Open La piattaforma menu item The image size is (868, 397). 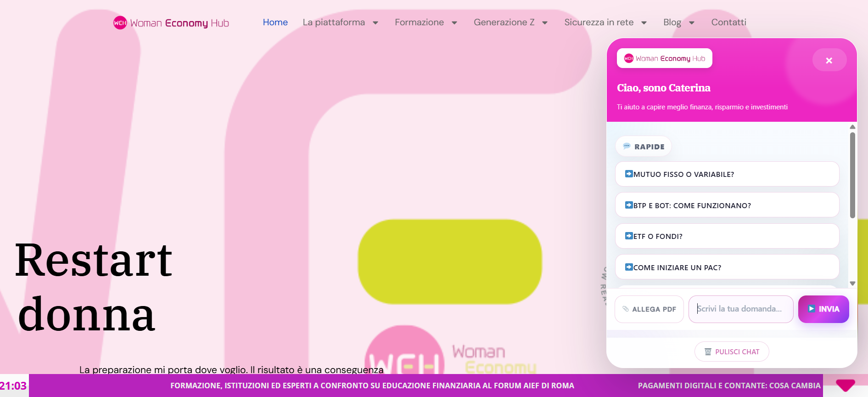point(334,22)
